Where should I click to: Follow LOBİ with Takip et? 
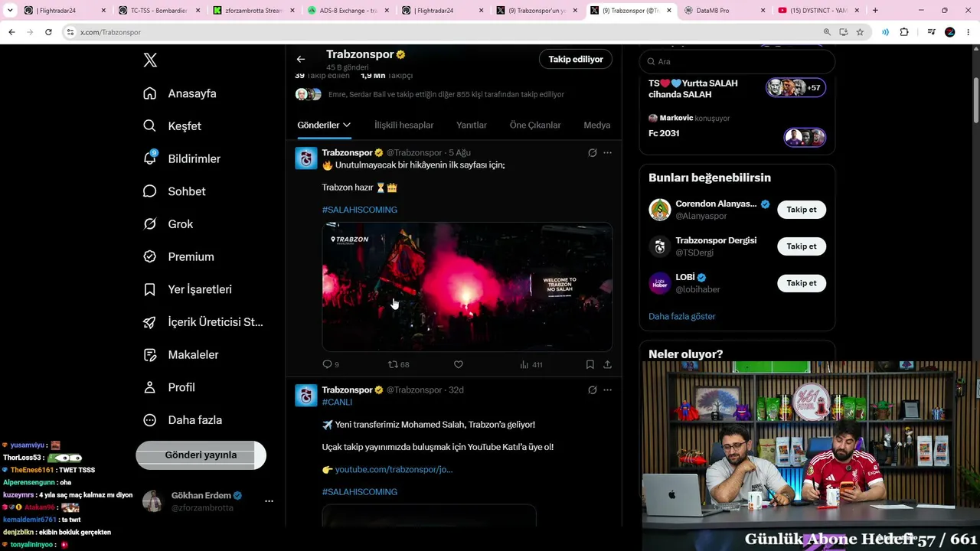802,283
